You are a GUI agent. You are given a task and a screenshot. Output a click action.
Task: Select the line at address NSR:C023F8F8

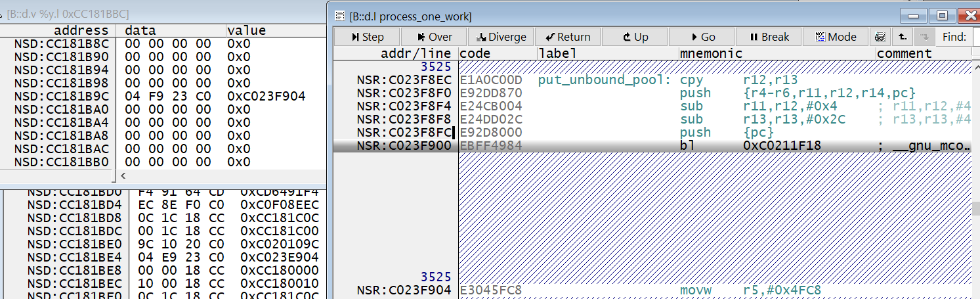[652, 119]
